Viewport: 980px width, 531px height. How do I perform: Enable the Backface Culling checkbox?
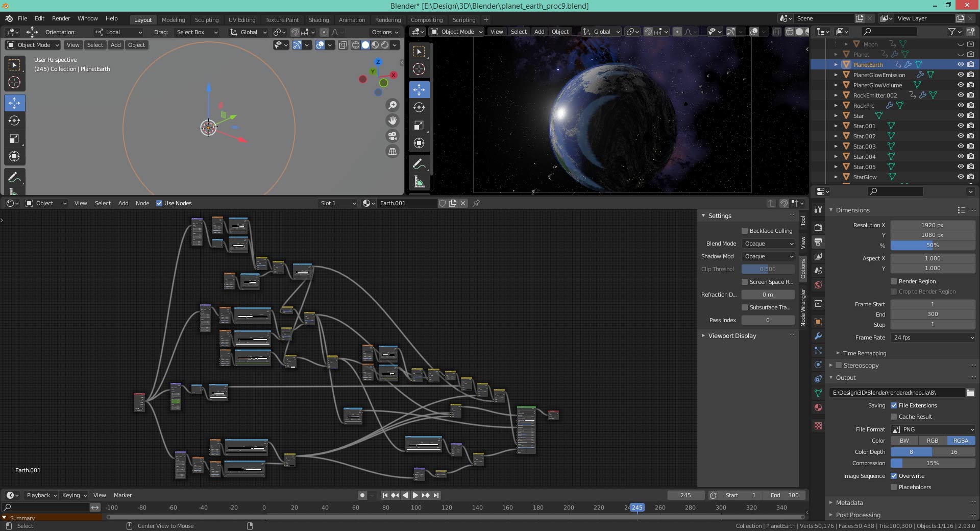745,231
